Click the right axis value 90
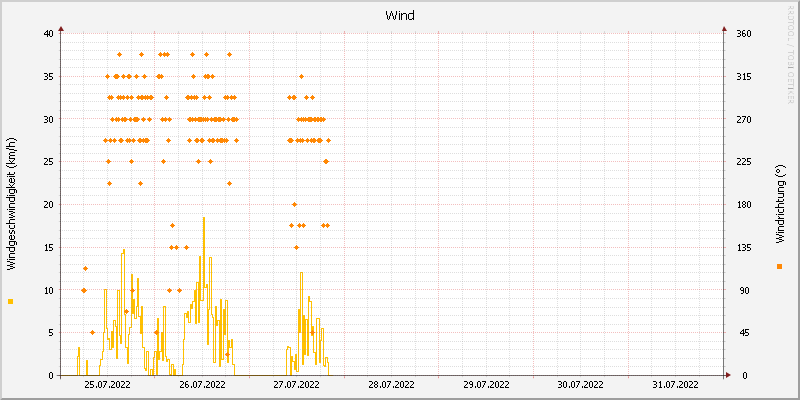The width and height of the screenshot is (800, 400). [743, 290]
